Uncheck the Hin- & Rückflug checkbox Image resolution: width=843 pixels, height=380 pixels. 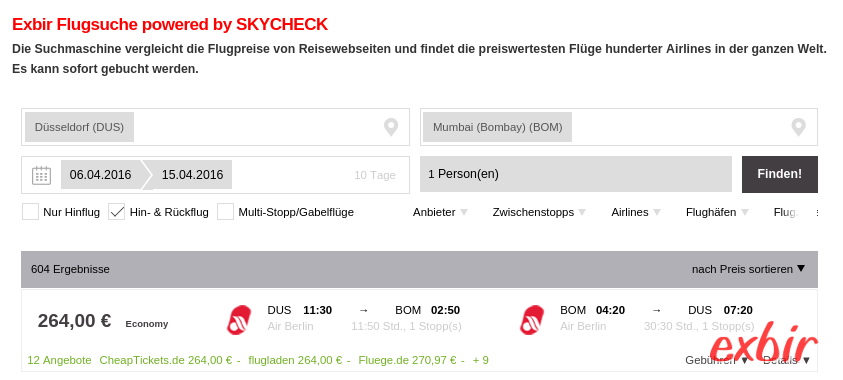(x=117, y=212)
